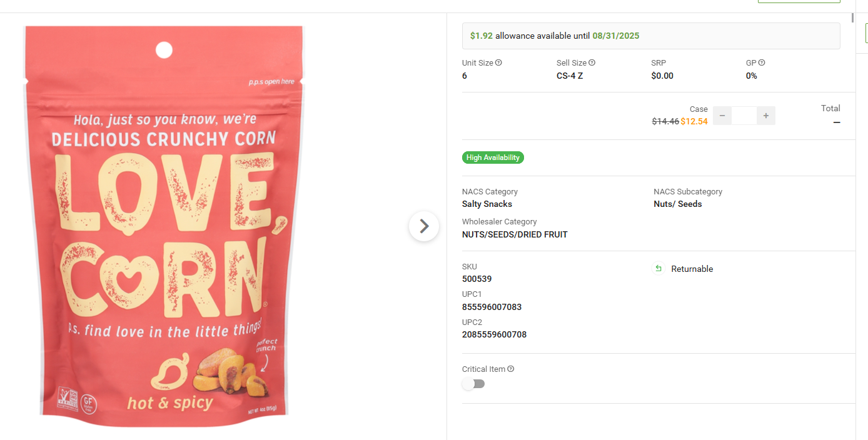868x440 pixels.
Task: Click the case quantity input field
Action: 744,116
